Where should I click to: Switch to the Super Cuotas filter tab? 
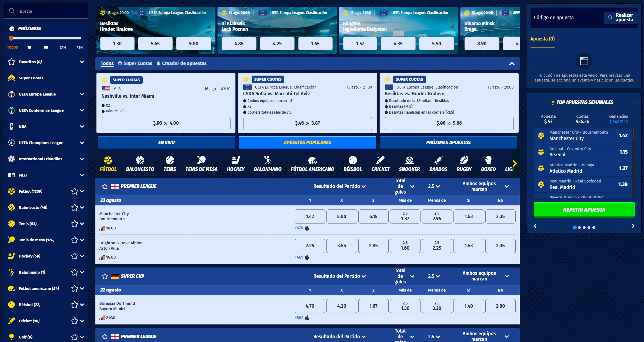135,63
